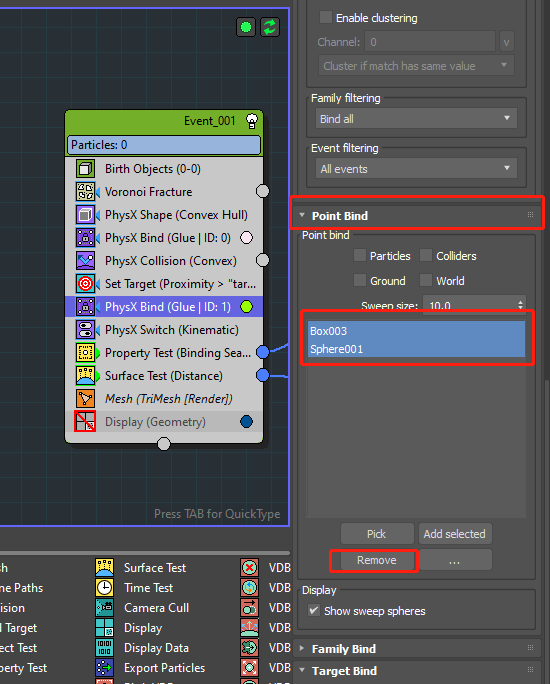Click the Pick button
This screenshot has width=550, height=684.
tap(377, 534)
